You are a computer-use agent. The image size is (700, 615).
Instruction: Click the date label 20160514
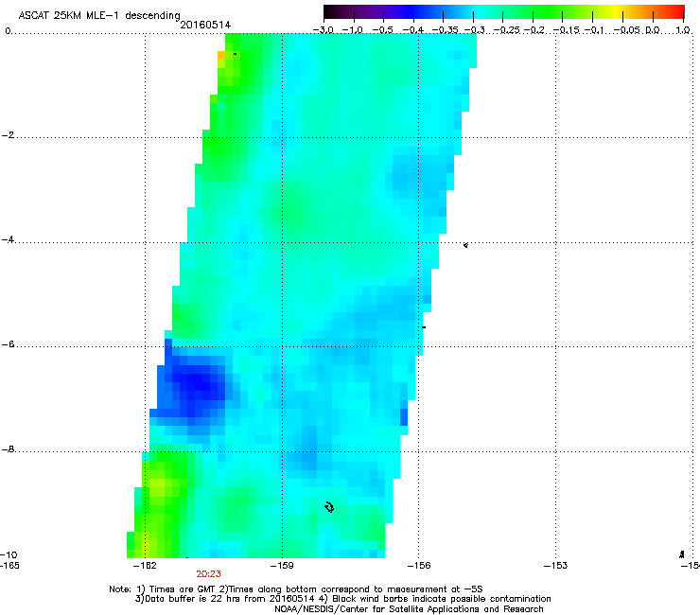pos(205,25)
